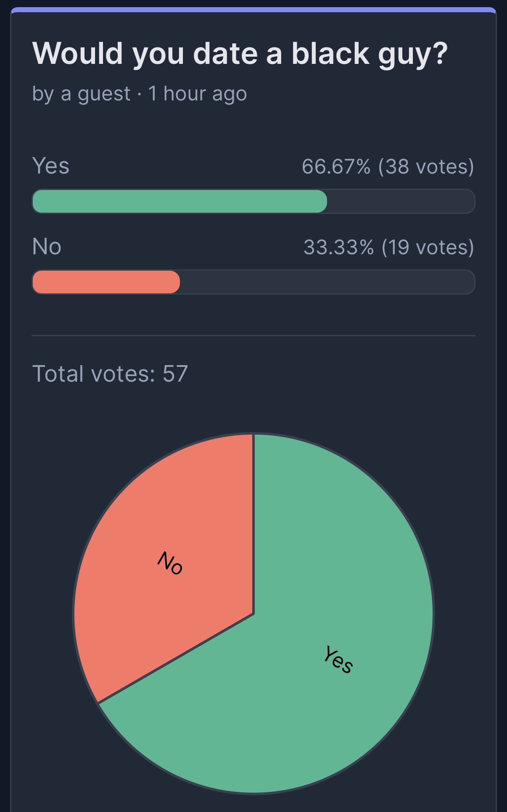This screenshot has height=812, width=507.
Task: Click the empty track of Yes bar
Action: click(x=401, y=201)
